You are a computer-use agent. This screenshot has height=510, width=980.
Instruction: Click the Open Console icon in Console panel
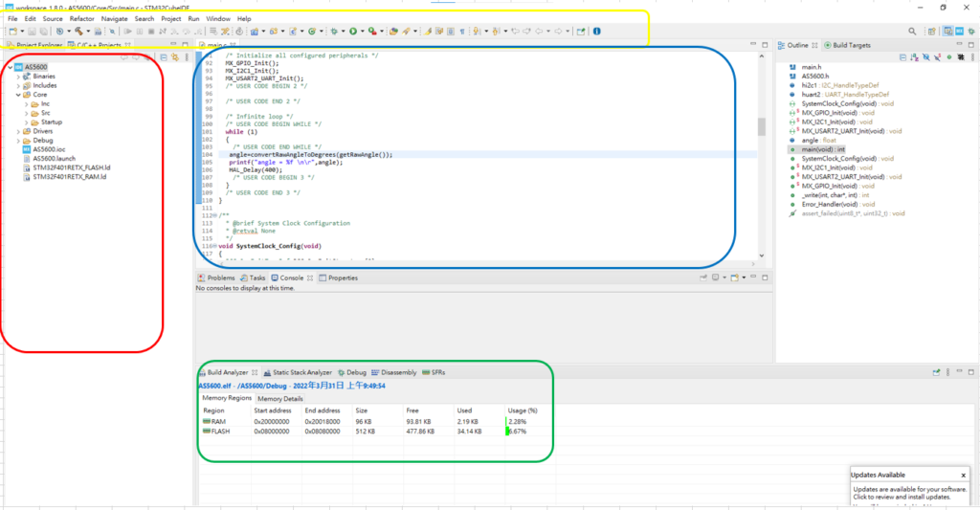point(734,277)
